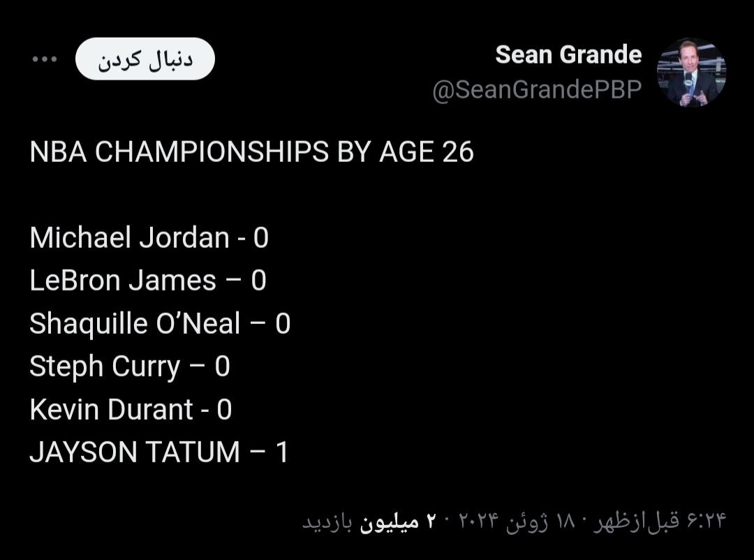Click the Shaquille O'Neal name
Image resolution: width=754 pixels, height=560 pixels.
pyautogui.click(x=135, y=323)
